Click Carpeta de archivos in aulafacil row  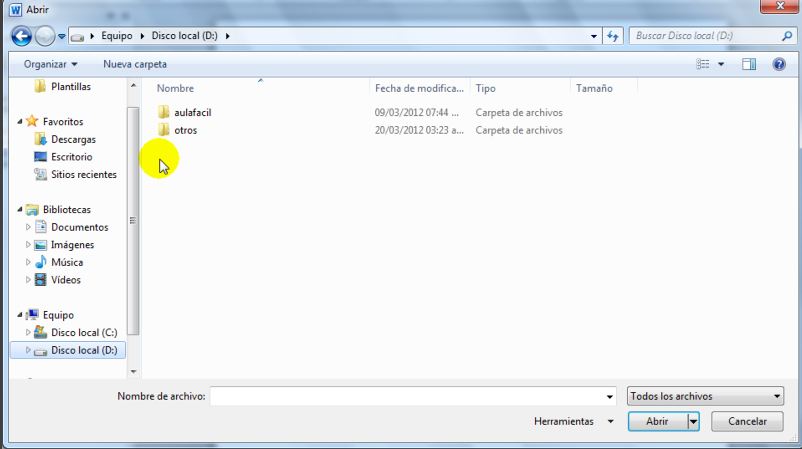point(519,113)
